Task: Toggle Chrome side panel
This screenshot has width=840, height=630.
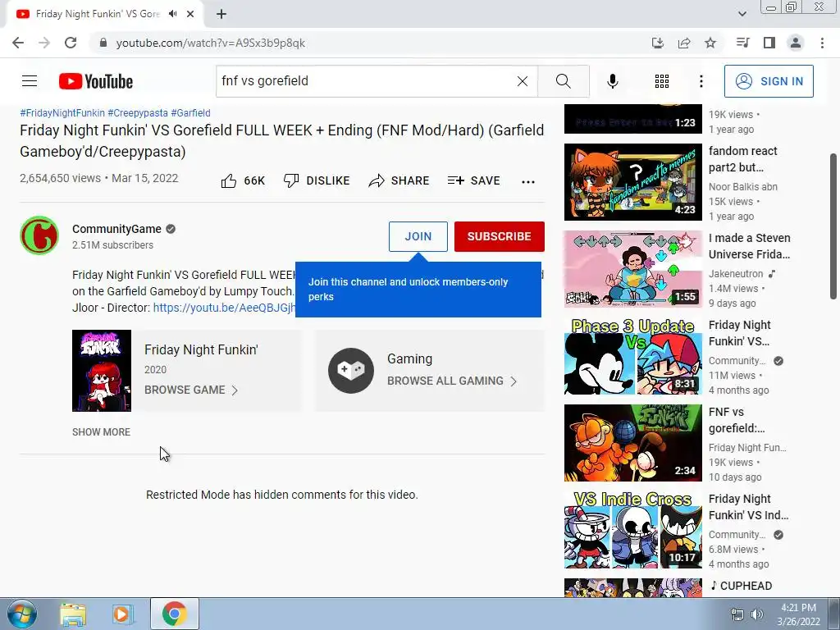Action: tap(769, 43)
